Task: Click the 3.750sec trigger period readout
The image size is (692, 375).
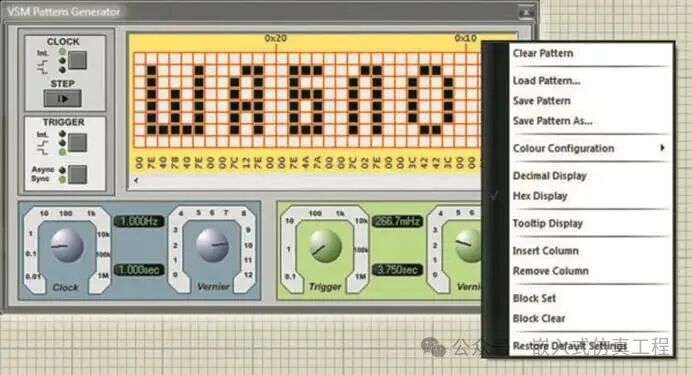Action: coord(397,270)
